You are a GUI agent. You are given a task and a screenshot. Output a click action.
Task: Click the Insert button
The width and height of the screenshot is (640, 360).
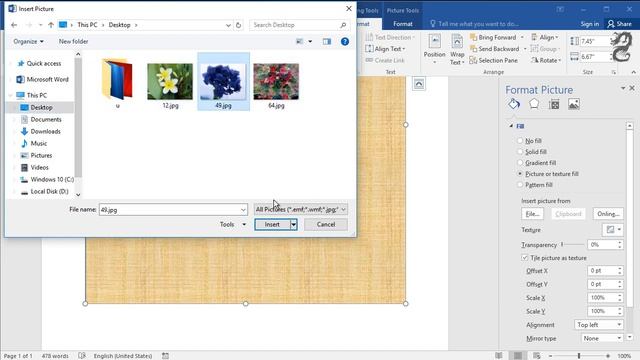tap(272, 224)
